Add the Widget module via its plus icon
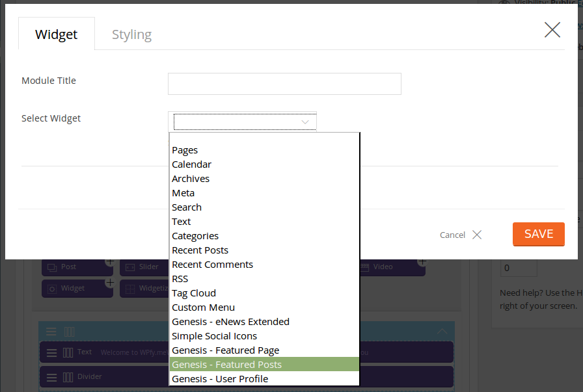The height and width of the screenshot is (392, 583). tap(110, 283)
